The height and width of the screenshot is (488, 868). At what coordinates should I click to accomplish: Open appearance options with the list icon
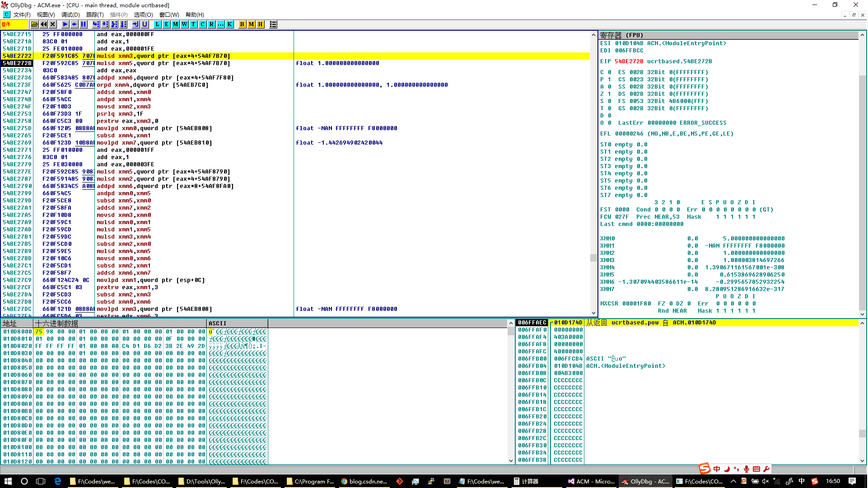point(273,24)
